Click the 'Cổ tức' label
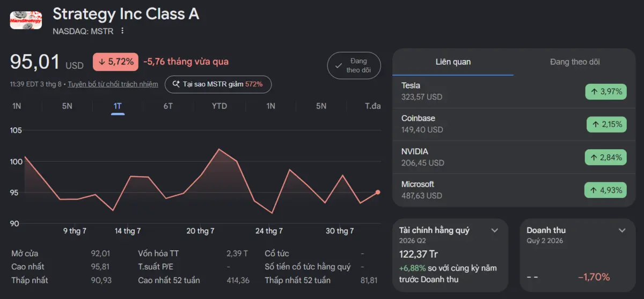The image size is (644, 299). click(277, 253)
